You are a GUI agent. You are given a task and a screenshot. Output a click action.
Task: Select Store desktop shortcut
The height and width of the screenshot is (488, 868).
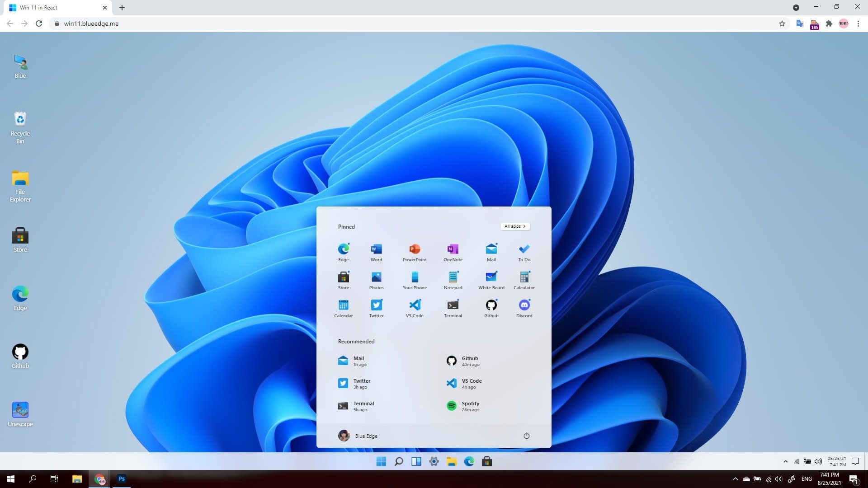pos(20,240)
